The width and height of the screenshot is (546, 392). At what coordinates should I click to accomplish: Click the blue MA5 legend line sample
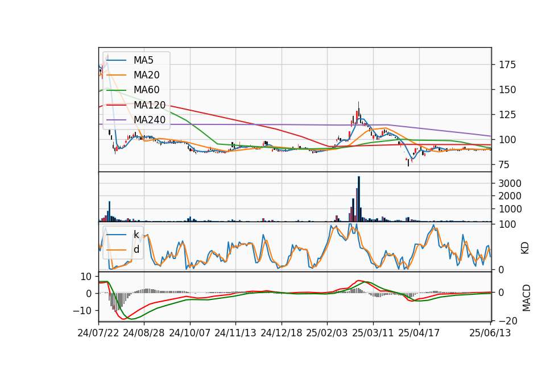[116, 60]
